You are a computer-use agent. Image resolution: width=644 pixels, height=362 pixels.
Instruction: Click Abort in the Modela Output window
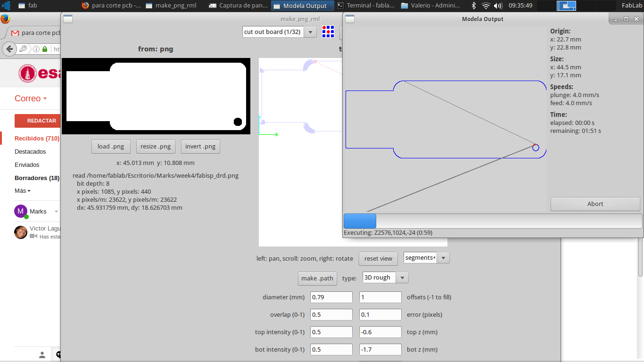click(595, 204)
